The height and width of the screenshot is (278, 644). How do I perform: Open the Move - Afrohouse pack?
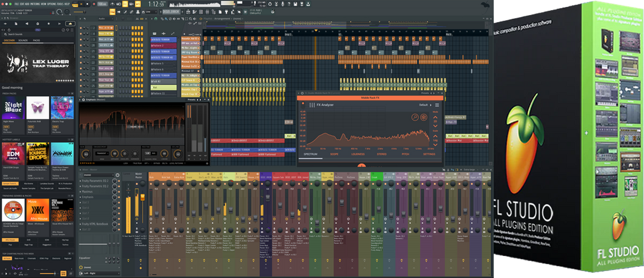pyautogui.click(x=38, y=210)
